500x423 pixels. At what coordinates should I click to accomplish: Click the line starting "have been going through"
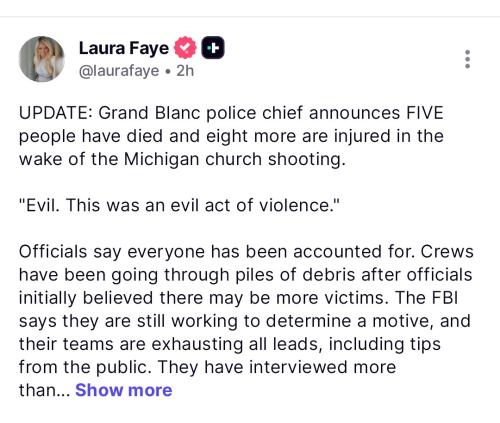(245, 275)
